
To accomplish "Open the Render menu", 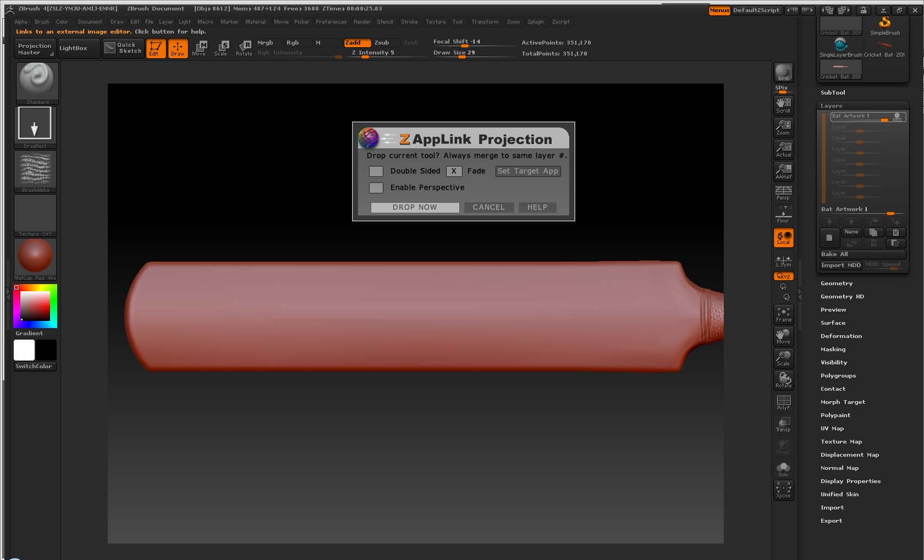I will [x=362, y=22].
